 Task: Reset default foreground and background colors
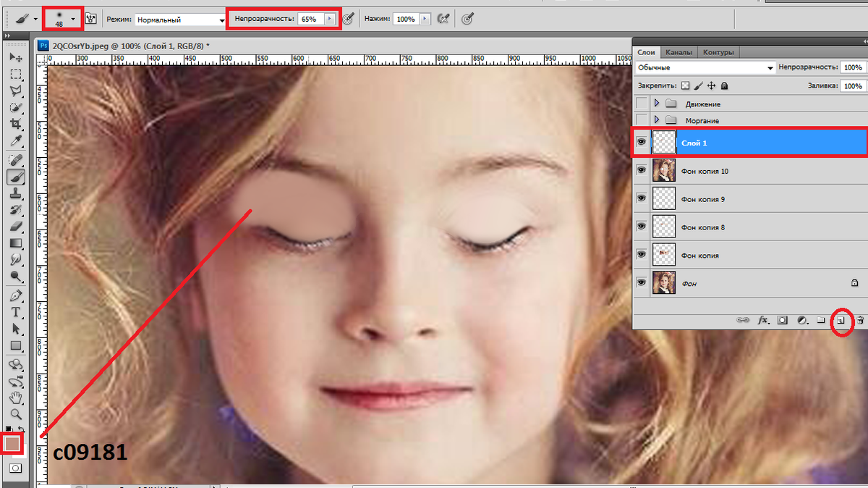pos(9,429)
